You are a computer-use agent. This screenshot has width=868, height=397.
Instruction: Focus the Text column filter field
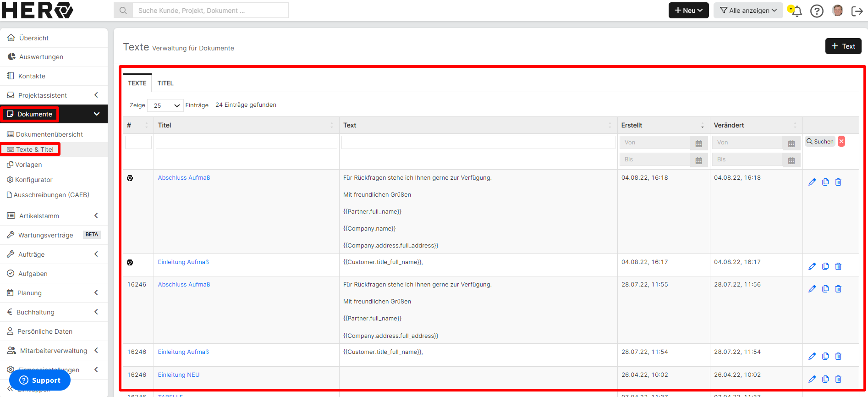pyautogui.click(x=478, y=142)
